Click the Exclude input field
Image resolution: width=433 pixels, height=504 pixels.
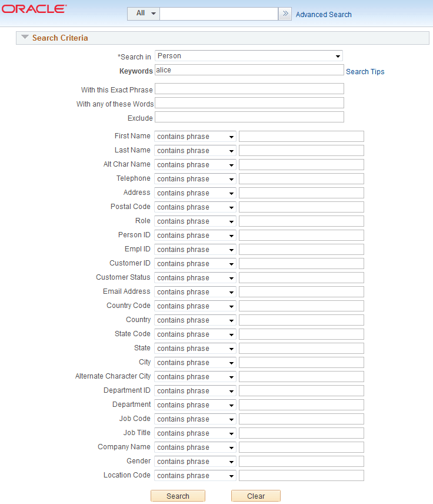click(x=249, y=117)
